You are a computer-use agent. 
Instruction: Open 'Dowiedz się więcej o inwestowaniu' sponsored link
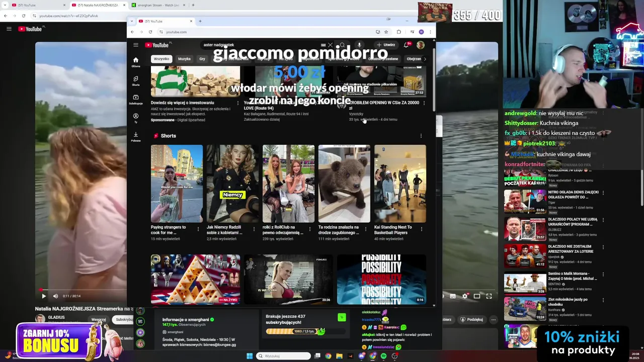point(182,103)
